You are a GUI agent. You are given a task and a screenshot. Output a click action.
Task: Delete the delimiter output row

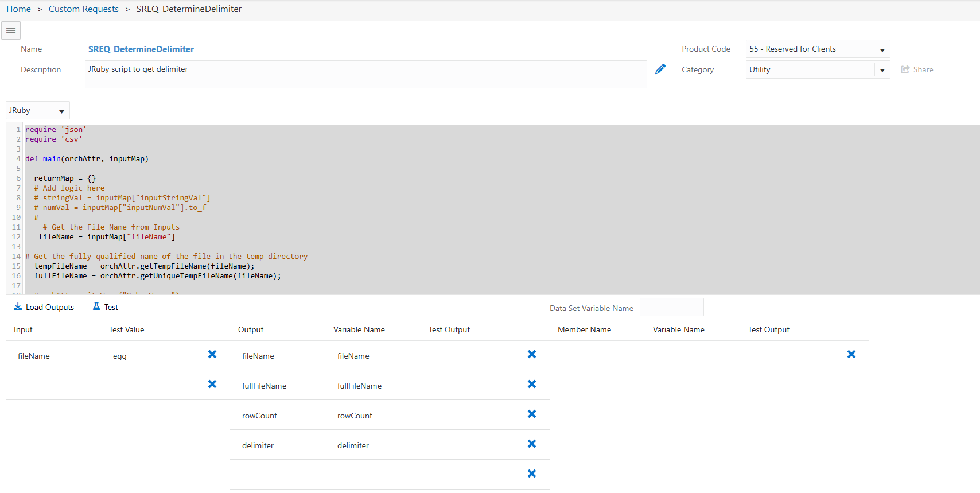[x=532, y=444]
